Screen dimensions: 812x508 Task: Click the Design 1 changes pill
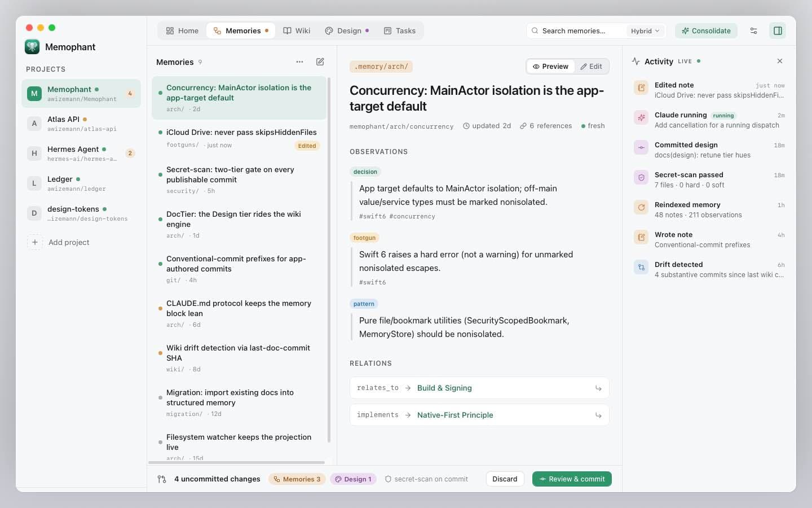[x=354, y=479]
